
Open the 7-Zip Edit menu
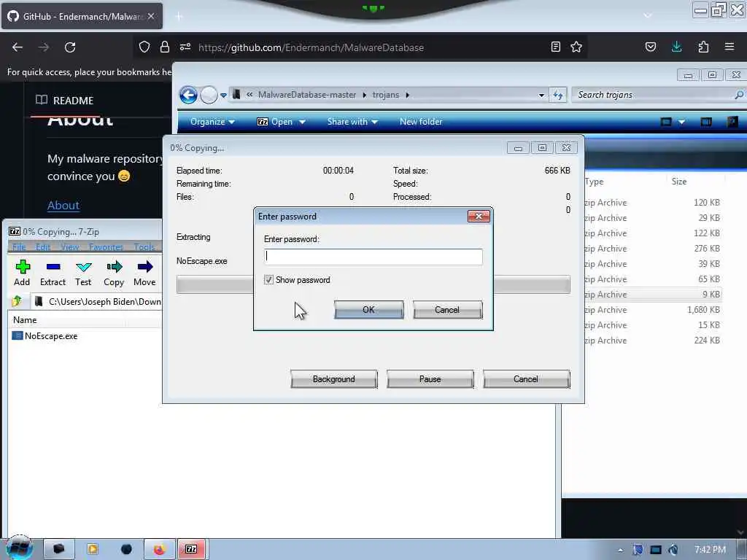point(43,246)
